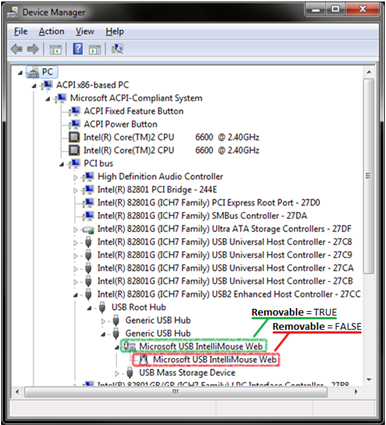This screenshot has height=425, width=386.
Task: Click the second Intel Core2 CPU icon
Action: tap(74, 150)
